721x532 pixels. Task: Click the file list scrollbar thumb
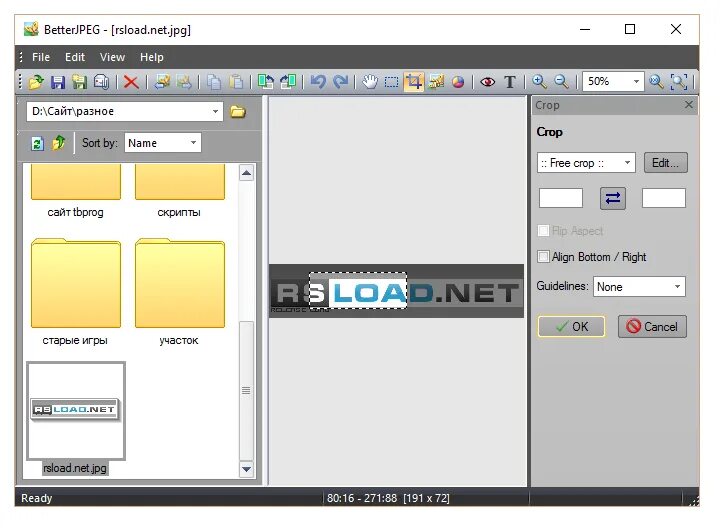246,390
